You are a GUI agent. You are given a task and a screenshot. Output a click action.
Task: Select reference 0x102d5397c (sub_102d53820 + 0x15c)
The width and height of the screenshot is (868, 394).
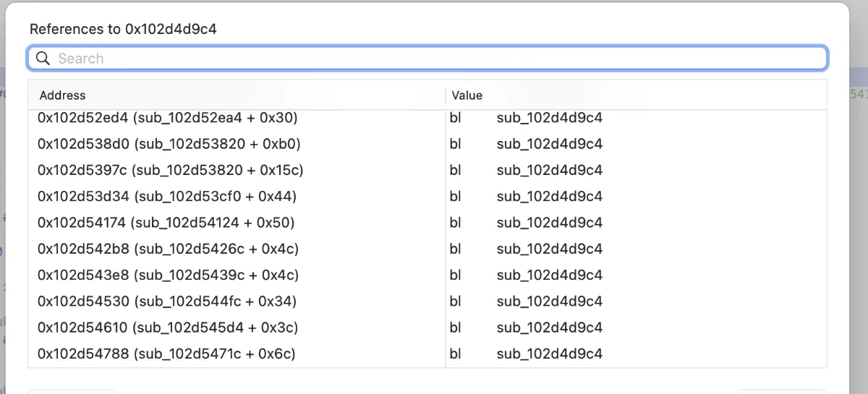pos(427,170)
